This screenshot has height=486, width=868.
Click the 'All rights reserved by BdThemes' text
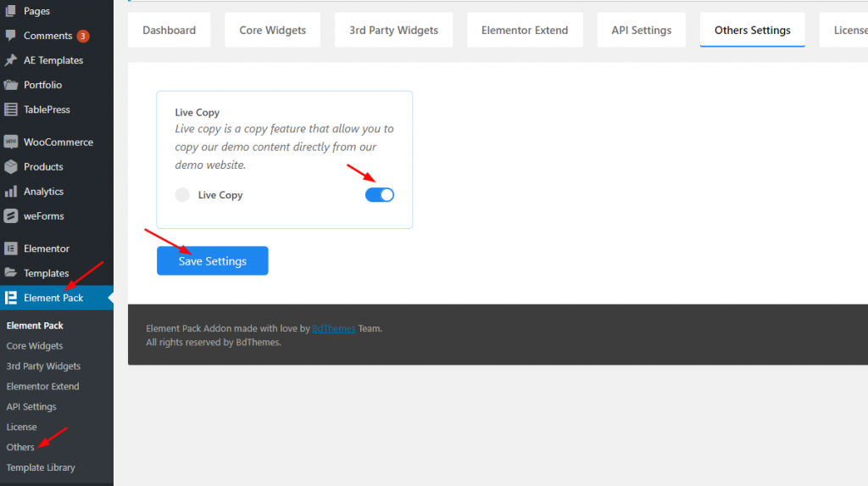(213, 342)
